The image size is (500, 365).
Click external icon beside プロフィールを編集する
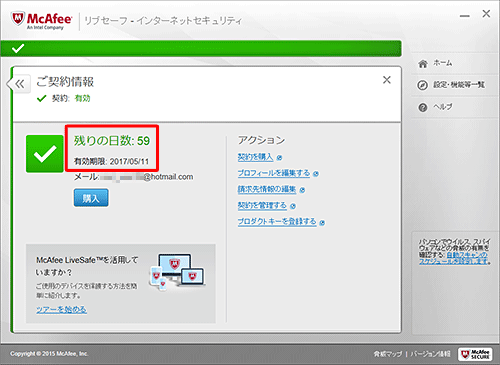pyautogui.click(x=316, y=174)
